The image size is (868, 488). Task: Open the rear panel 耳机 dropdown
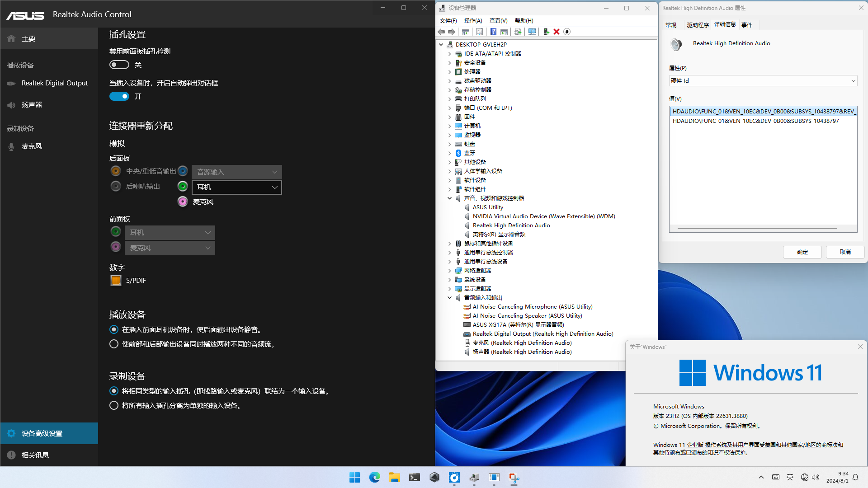tap(236, 187)
